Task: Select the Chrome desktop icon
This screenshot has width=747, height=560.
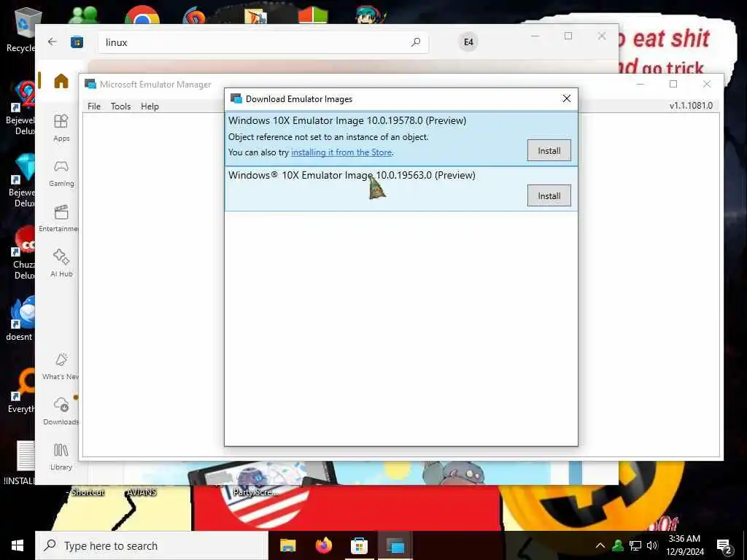Action: [x=142, y=15]
